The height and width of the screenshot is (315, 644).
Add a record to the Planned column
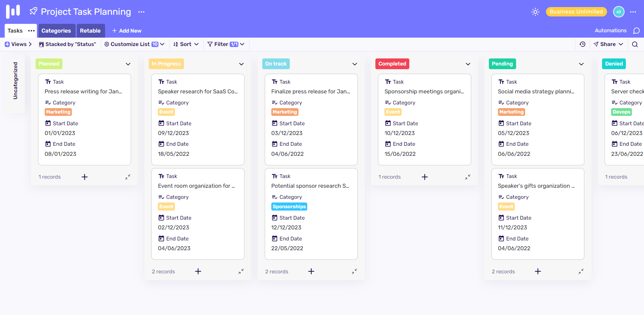pos(85,177)
